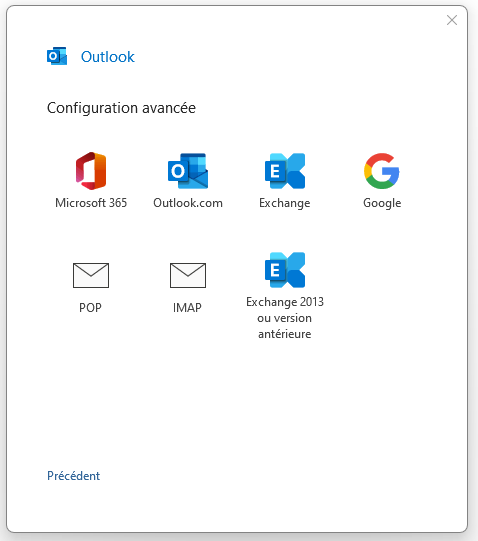Viewport: 478px width, 541px height.
Task: Click the 'Configuration avancée' heading
Action: 121,108
